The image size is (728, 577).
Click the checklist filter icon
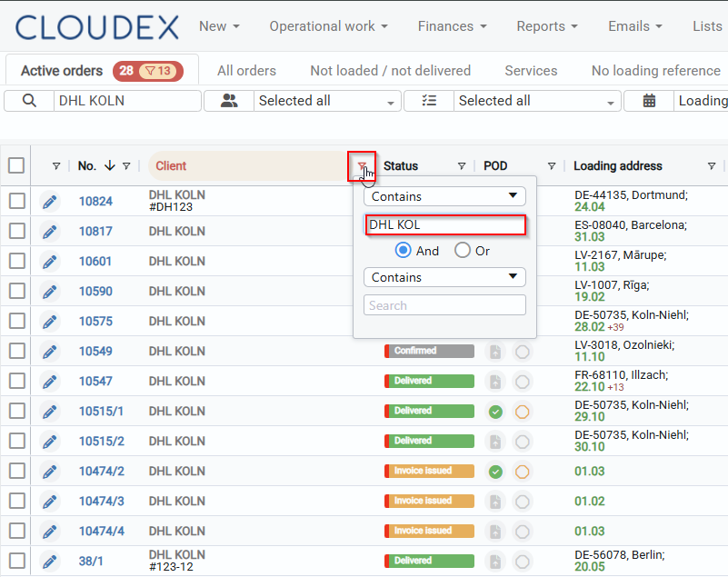[429, 101]
